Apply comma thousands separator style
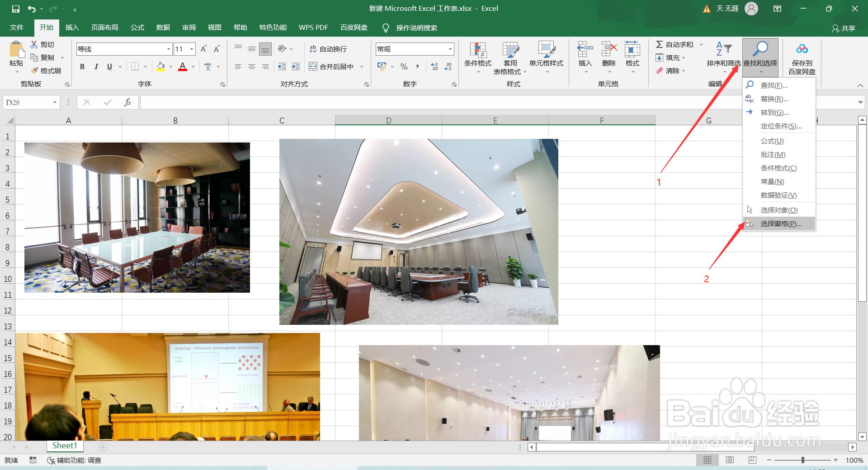 (x=418, y=66)
